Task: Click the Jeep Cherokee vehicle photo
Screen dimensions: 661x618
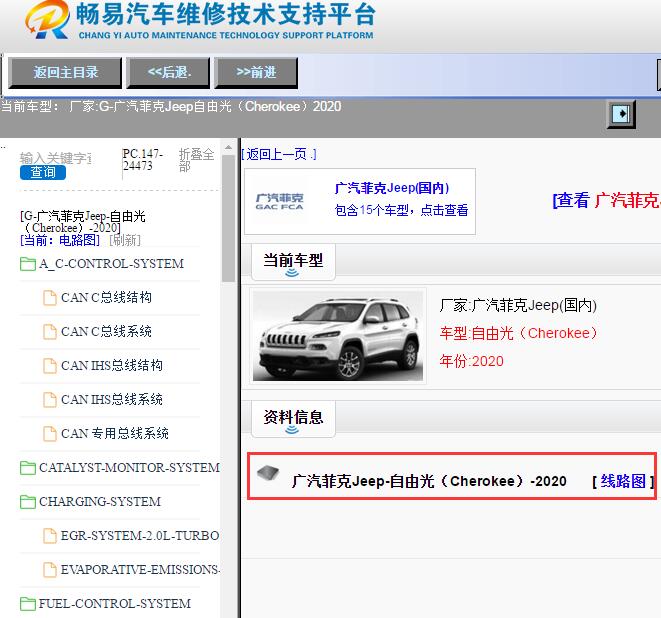Action: (338, 336)
